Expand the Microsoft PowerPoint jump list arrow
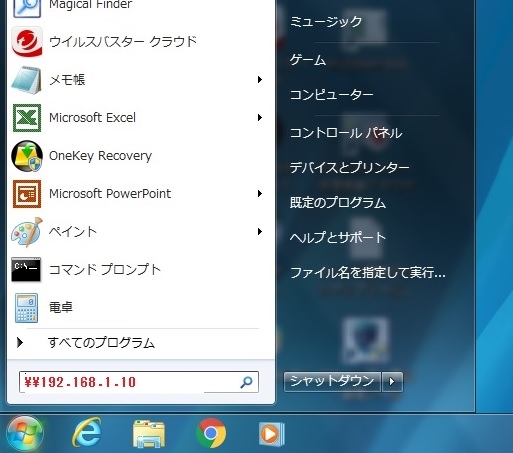This screenshot has width=513, height=453. [260, 193]
